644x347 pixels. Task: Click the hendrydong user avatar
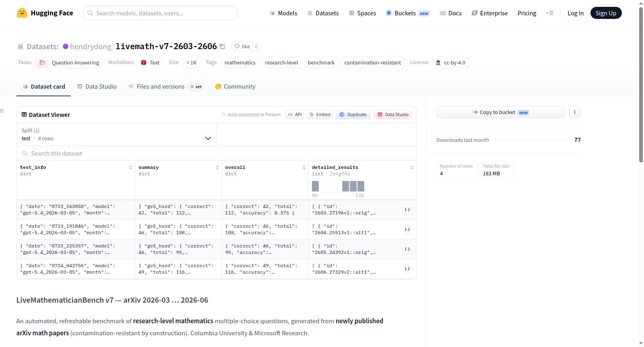66,46
